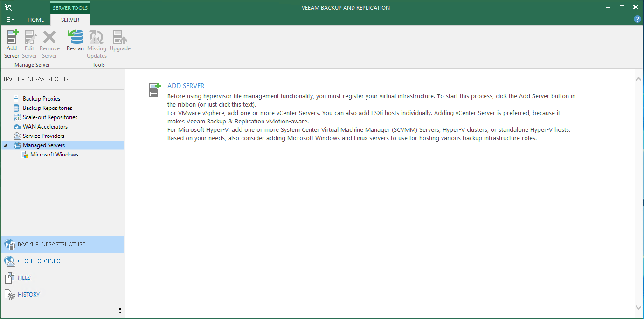Select Microsoft Windows under Managed Servers
This screenshot has width=644, height=319.
point(54,155)
